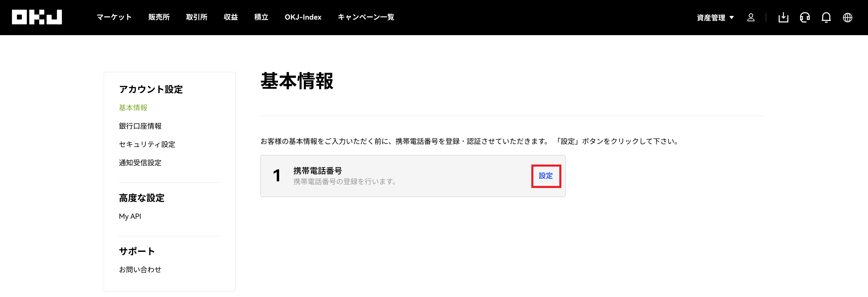Open 銀行口座情報 in the sidebar
This screenshot has height=297, width=868.
pyautogui.click(x=140, y=126)
